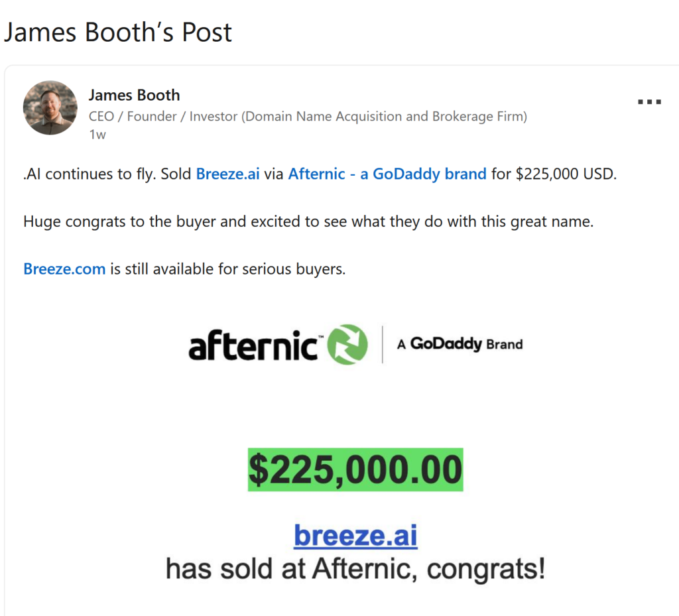Select the A GoDaddy Brand logo text

[x=460, y=344]
